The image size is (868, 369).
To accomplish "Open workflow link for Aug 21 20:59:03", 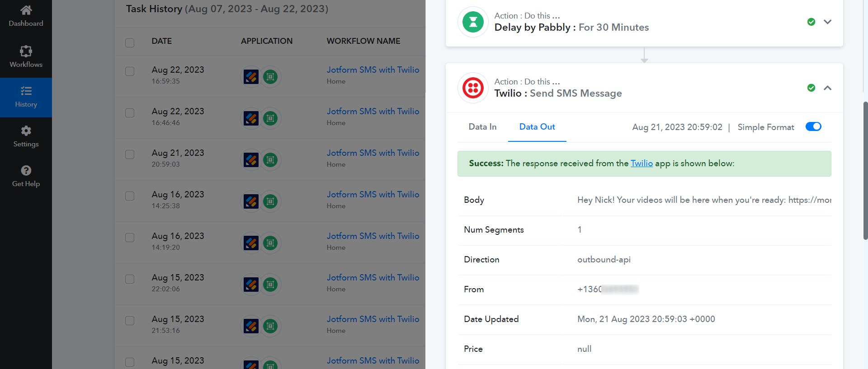I will pos(373,153).
